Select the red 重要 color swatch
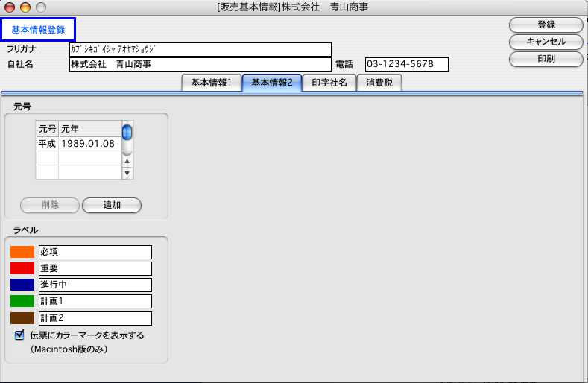 [x=22, y=268]
